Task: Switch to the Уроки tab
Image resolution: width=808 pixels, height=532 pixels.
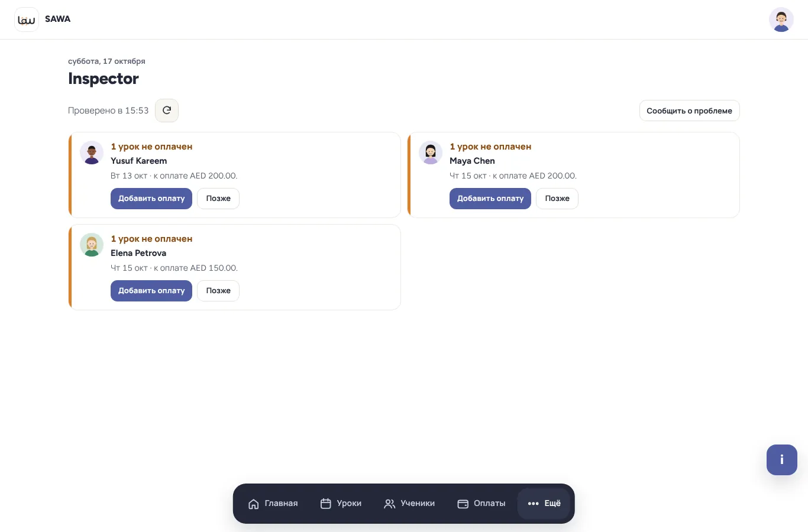Action: click(x=341, y=504)
